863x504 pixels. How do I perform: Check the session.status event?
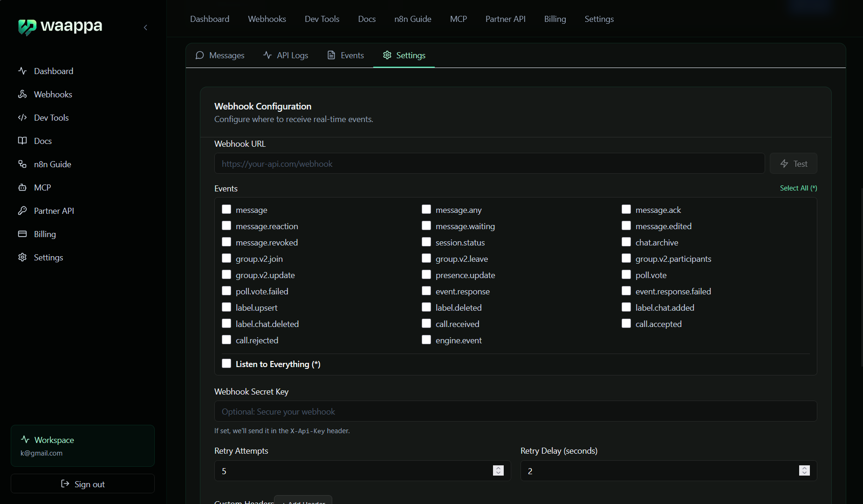(x=426, y=242)
